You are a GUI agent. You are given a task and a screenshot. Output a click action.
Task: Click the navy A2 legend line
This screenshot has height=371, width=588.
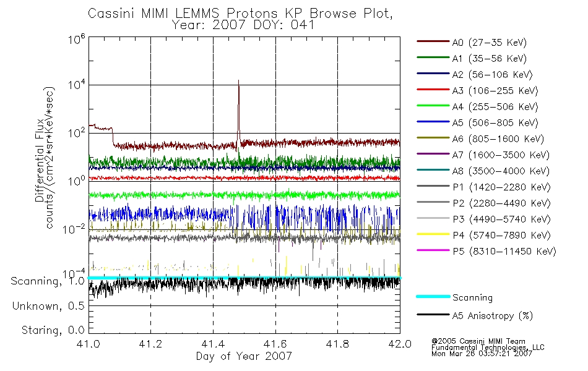433,74
